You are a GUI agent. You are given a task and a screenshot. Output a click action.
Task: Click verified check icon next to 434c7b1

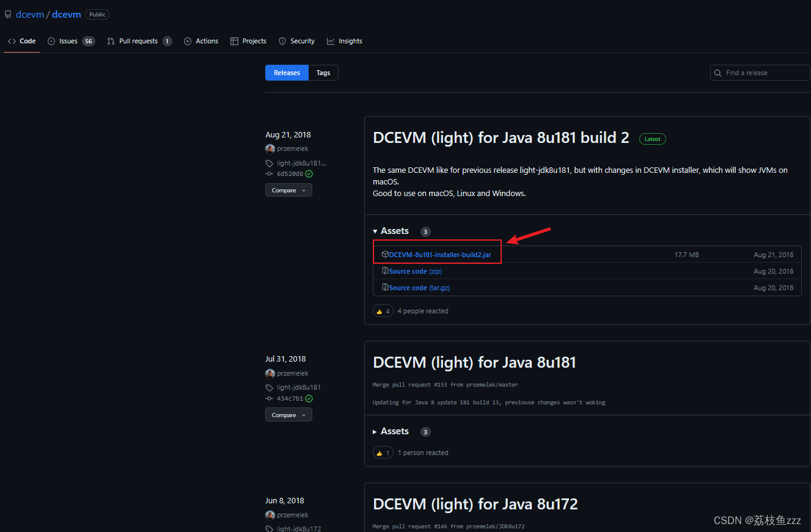tap(309, 398)
